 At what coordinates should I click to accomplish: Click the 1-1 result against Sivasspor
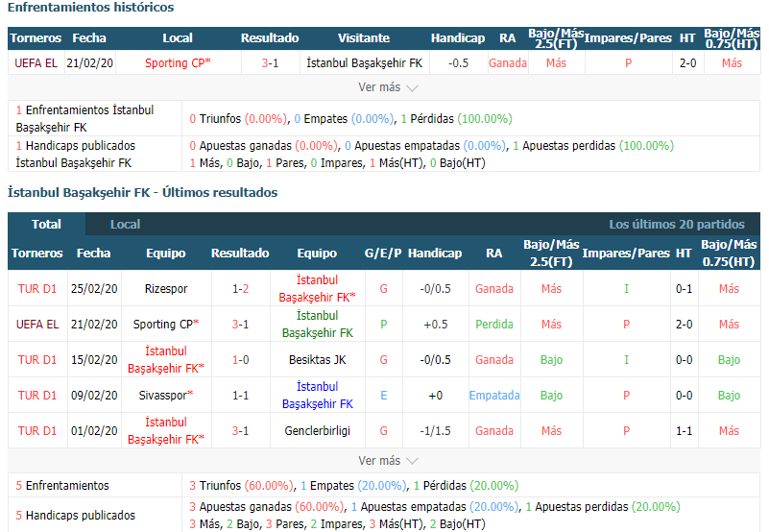click(240, 395)
